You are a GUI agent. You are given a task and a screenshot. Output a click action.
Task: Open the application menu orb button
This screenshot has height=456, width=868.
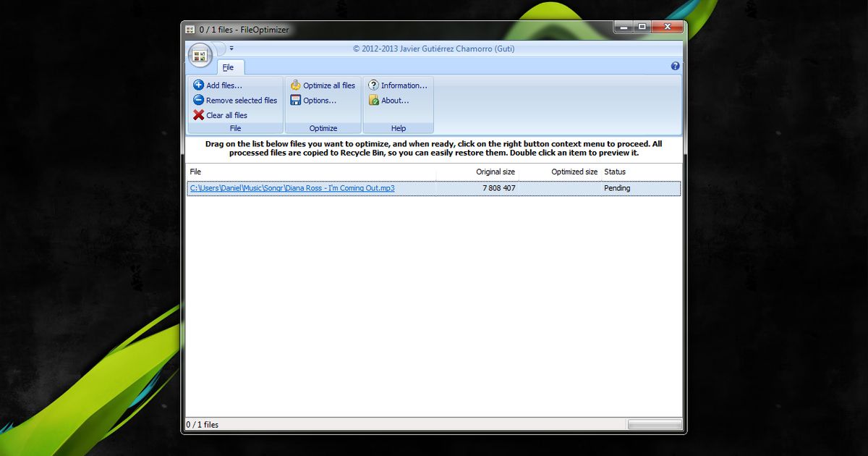click(200, 56)
